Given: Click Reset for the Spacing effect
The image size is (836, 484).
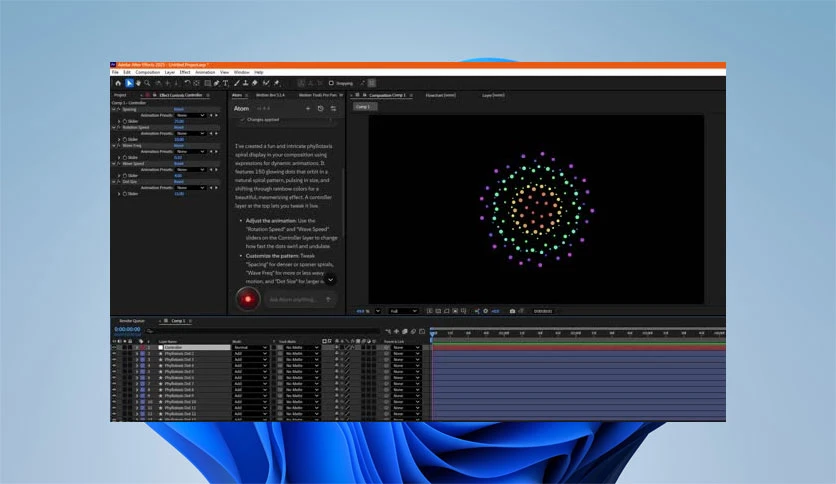Looking at the screenshot, I should pyautogui.click(x=179, y=109).
